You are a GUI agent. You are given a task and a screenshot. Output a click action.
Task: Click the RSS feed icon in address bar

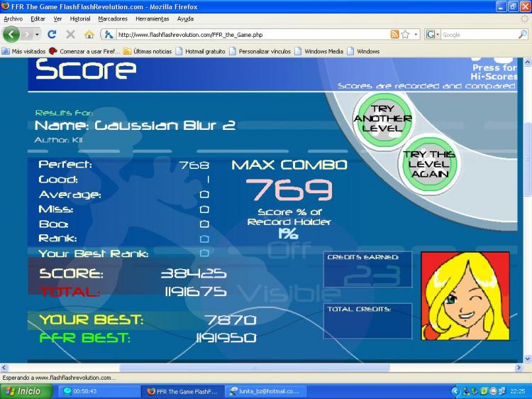pyautogui.click(x=394, y=34)
